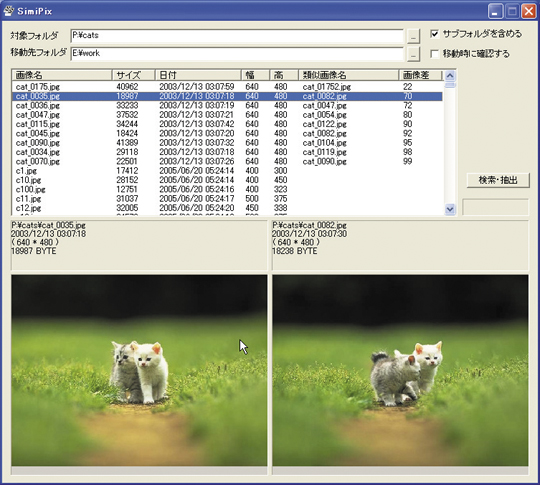Click the right preview image cat_0082.jpg
This screenshot has height=485, width=540.
[400, 371]
